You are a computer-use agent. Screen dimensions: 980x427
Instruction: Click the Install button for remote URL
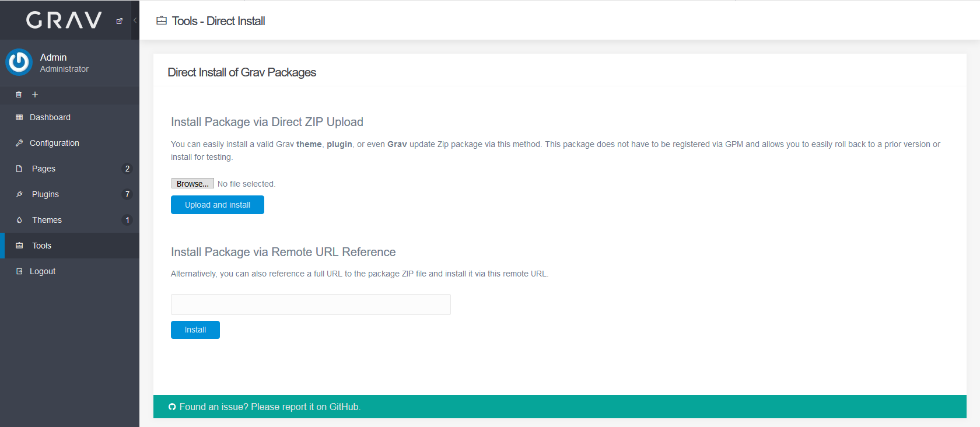coord(195,330)
